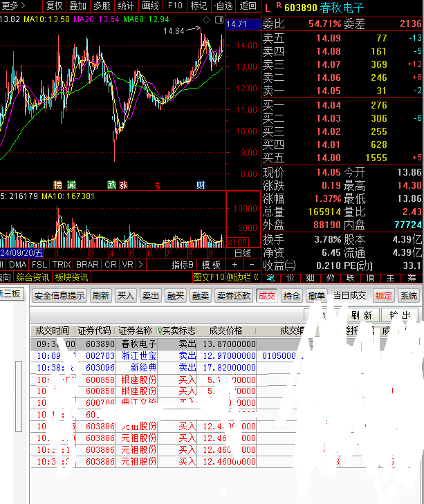424x504 pixels.
Task: Open the 画线 drawing tools
Action: pos(150,6)
